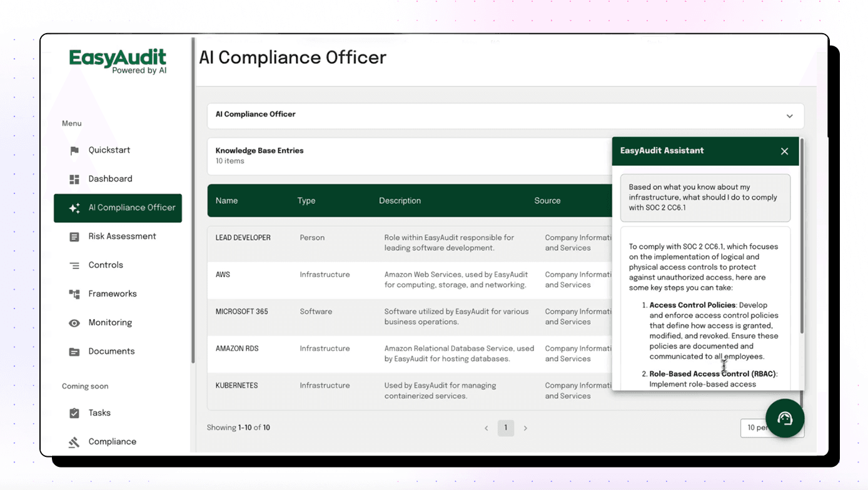Viewport: 868px width, 490px height.
Task: Go to next page arrow
Action: (525, 429)
